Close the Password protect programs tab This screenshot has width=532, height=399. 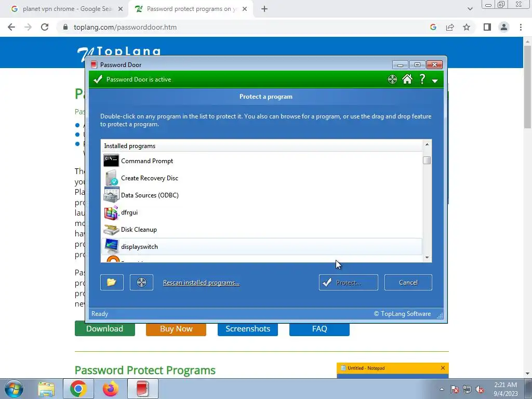tap(245, 9)
